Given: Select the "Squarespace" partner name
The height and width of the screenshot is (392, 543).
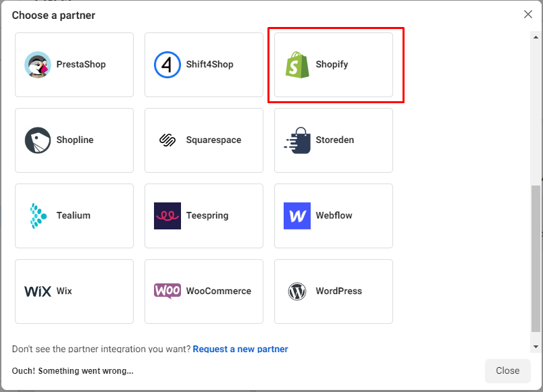Looking at the screenshot, I should pos(213,140).
